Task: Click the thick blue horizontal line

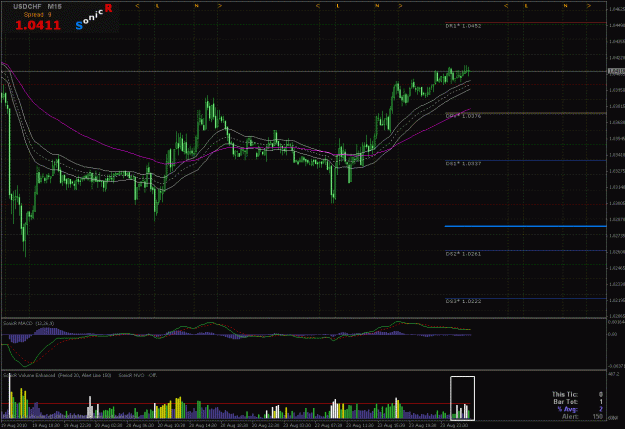Action: coord(525,226)
